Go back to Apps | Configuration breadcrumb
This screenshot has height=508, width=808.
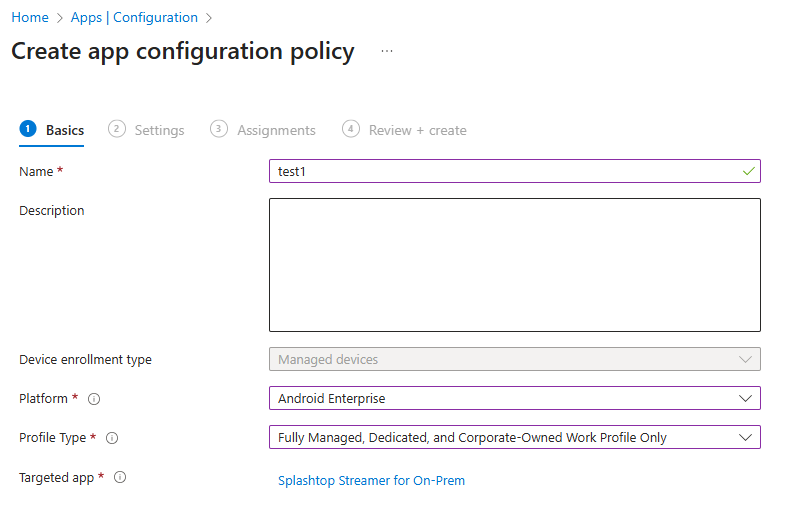tap(134, 18)
